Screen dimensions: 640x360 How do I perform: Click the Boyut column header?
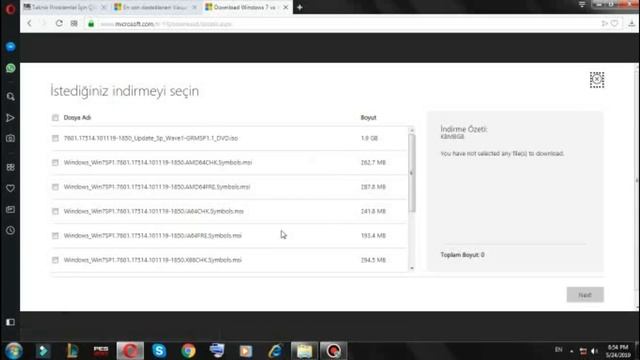click(368, 118)
